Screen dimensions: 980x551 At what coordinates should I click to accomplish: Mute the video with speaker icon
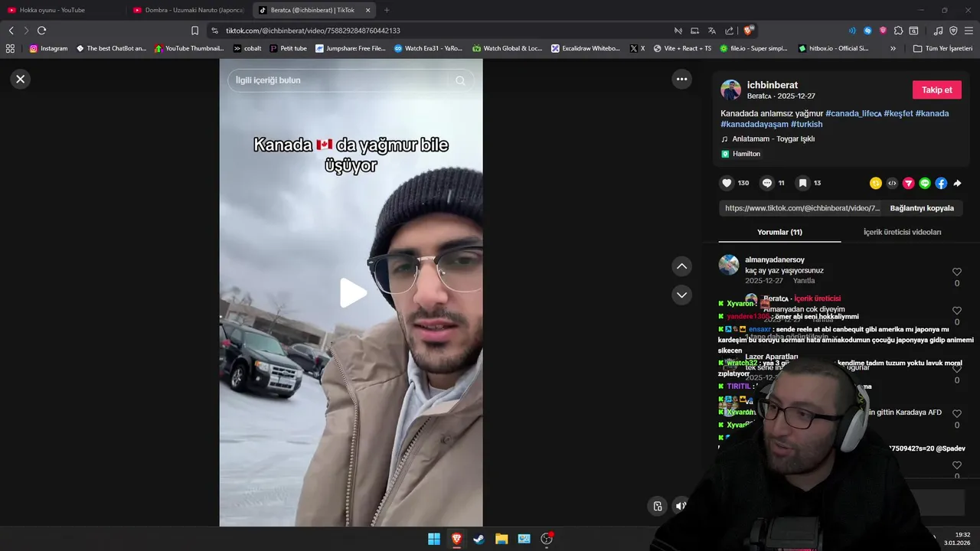point(680,506)
